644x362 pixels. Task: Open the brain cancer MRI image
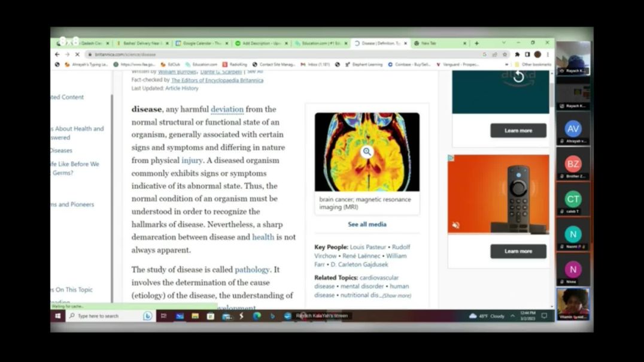[367, 152]
